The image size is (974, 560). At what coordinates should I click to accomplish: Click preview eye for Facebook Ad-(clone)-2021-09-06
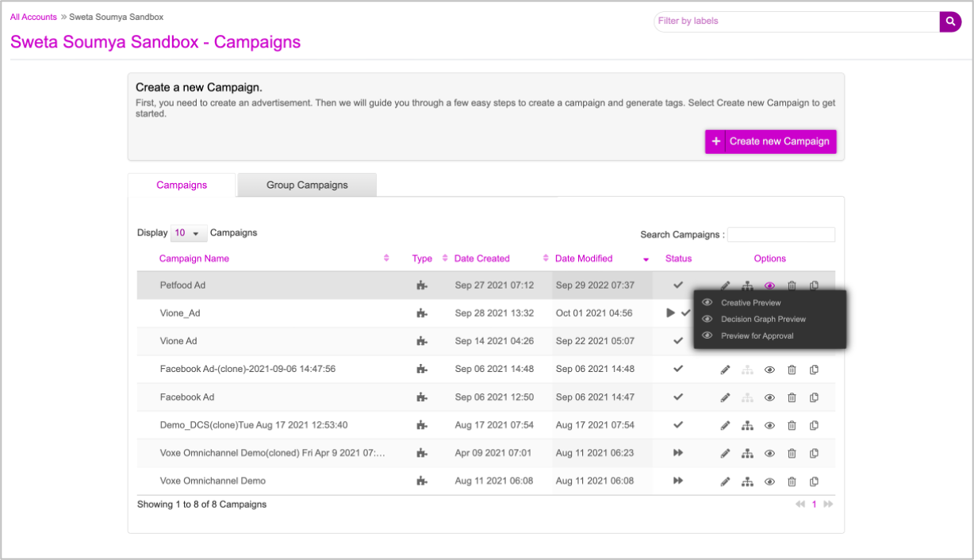point(769,370)
